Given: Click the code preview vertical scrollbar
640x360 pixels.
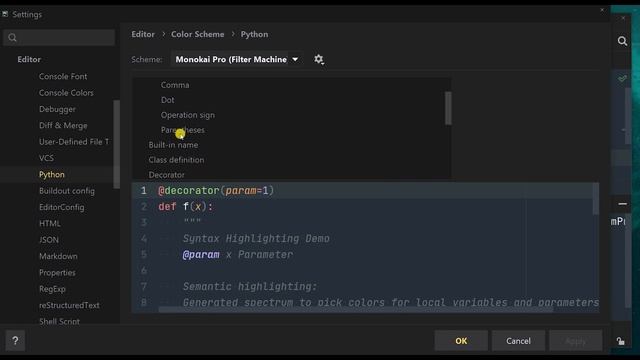Looking at the screenshot, I should click(x=596, y=199).
